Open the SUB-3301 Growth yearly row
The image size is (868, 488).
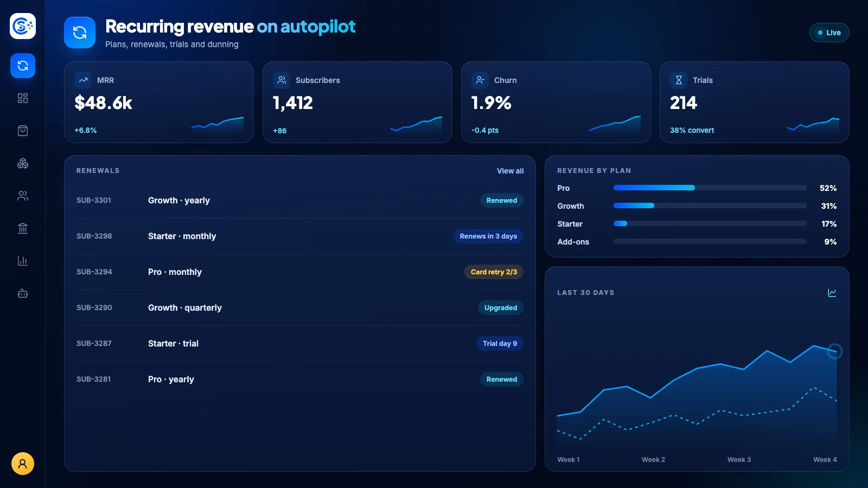299,200
